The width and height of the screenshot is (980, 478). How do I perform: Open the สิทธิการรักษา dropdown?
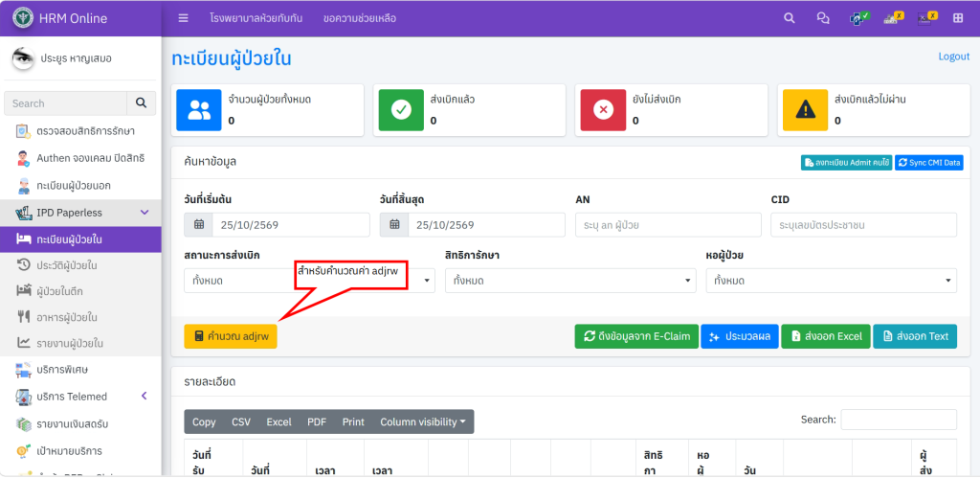click(570, 281)
